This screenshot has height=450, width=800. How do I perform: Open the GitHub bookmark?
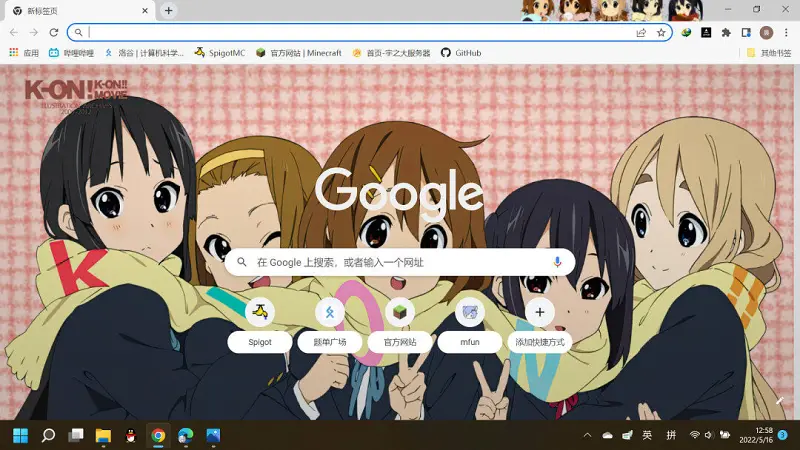click(x=461, y=53)
